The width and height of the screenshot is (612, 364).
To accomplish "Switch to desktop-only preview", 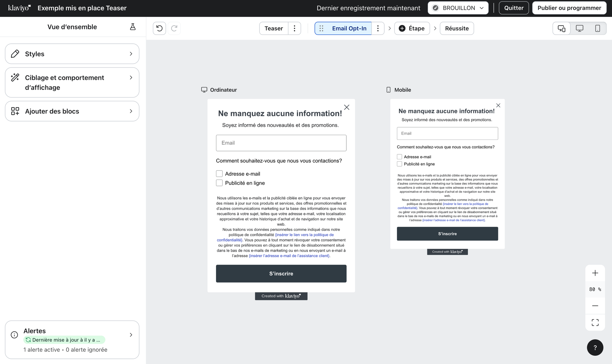I will click(580, 28).
